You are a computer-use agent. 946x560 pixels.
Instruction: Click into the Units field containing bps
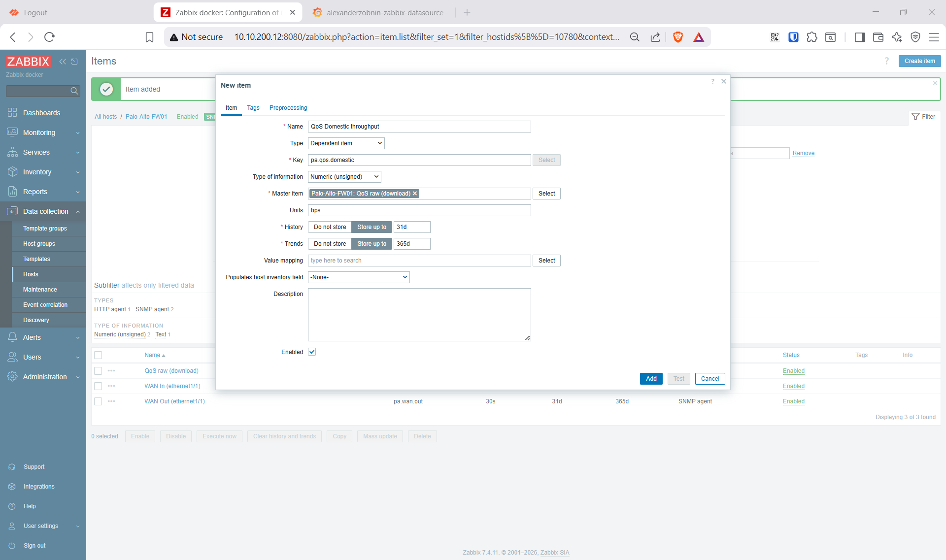[419, 210]
